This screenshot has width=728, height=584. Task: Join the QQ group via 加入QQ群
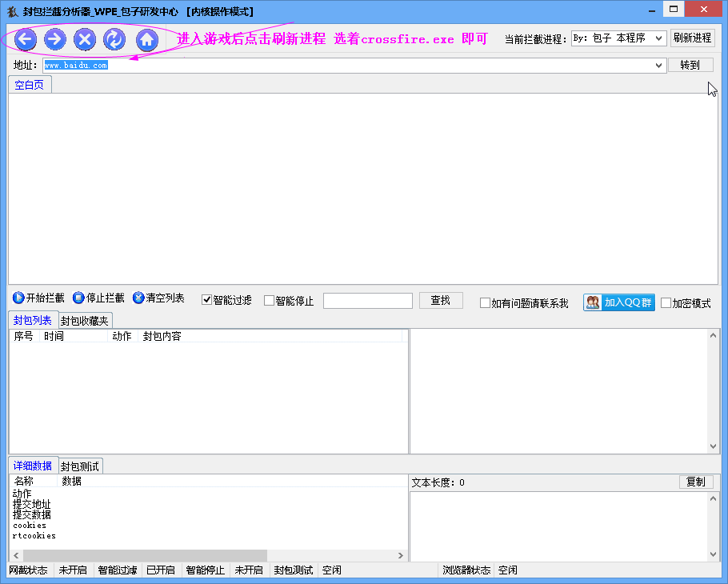(x=619, y=302)
